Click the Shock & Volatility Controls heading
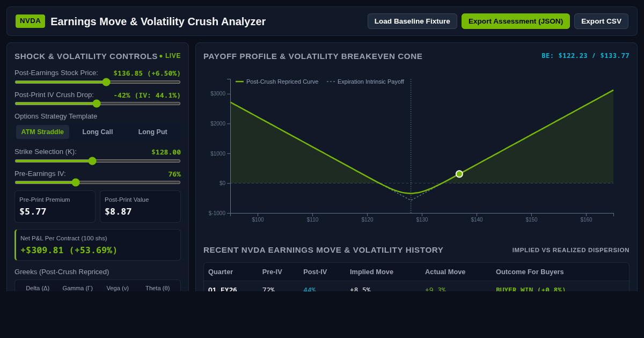Screen dimensions: 644x338 point(86,56)
